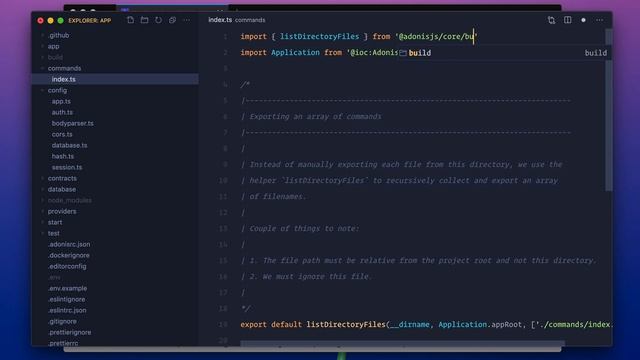The height and width of the screenshot is (360, 640).
Task: Click the index.ts editor tab title
Action: pos(220,20)
